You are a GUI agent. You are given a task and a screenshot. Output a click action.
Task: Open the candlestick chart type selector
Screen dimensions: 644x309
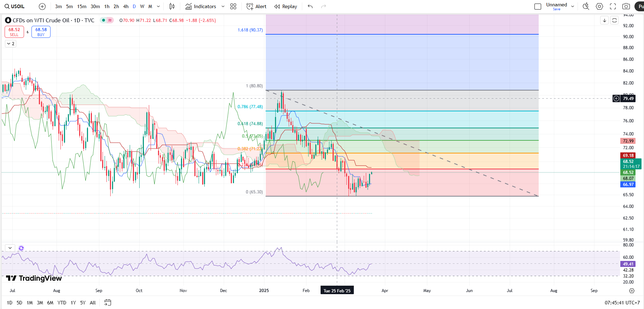(x=172, y=6)
